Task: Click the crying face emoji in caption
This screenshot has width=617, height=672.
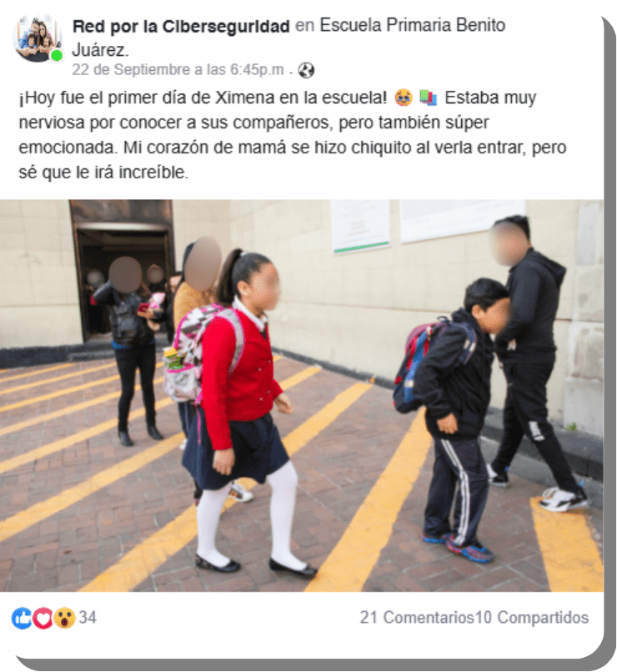Action: tap(404, 98)
